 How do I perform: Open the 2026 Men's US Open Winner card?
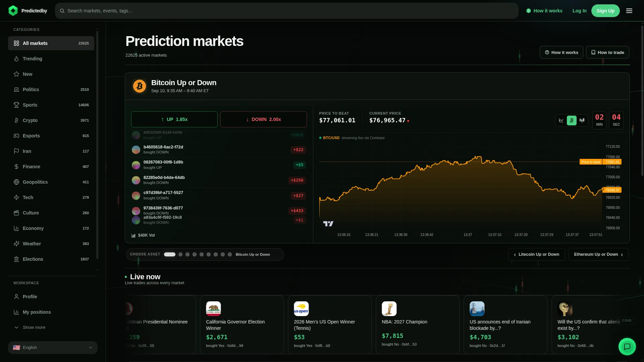(x=330, y=324)
